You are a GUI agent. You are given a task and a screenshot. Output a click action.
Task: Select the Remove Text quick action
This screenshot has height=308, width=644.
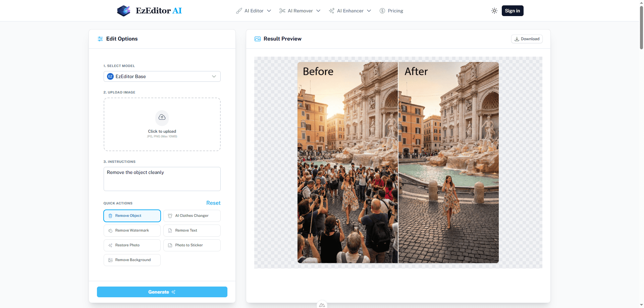point(192,231)
